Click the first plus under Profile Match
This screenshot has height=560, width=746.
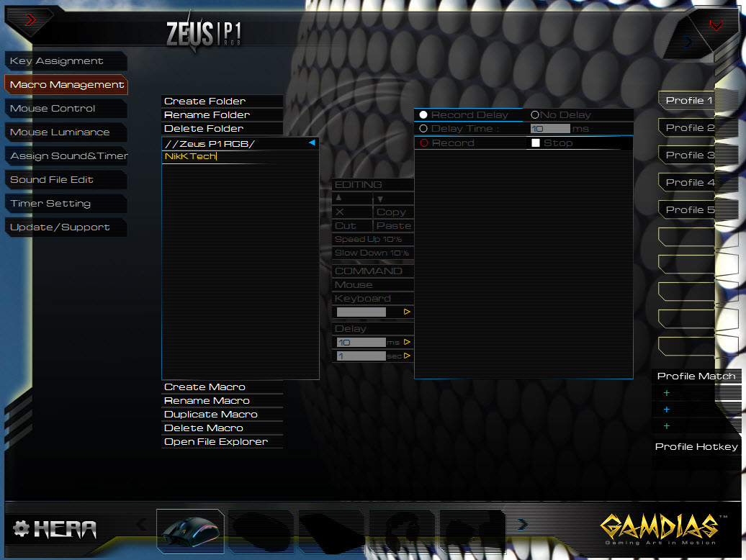[667, 393]
